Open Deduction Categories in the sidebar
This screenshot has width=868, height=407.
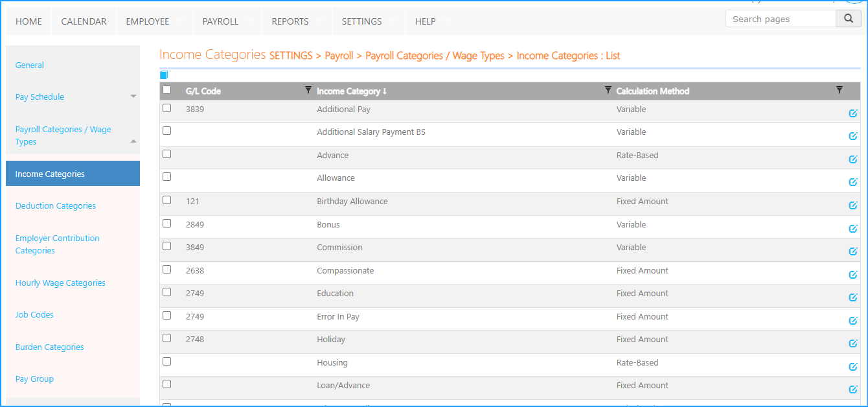point(56,206)
